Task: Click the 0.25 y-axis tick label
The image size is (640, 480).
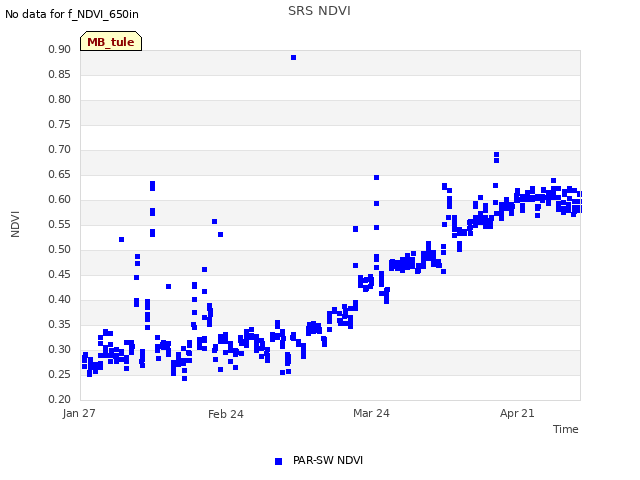Action: pyautogui.click(x=60, y=374)
